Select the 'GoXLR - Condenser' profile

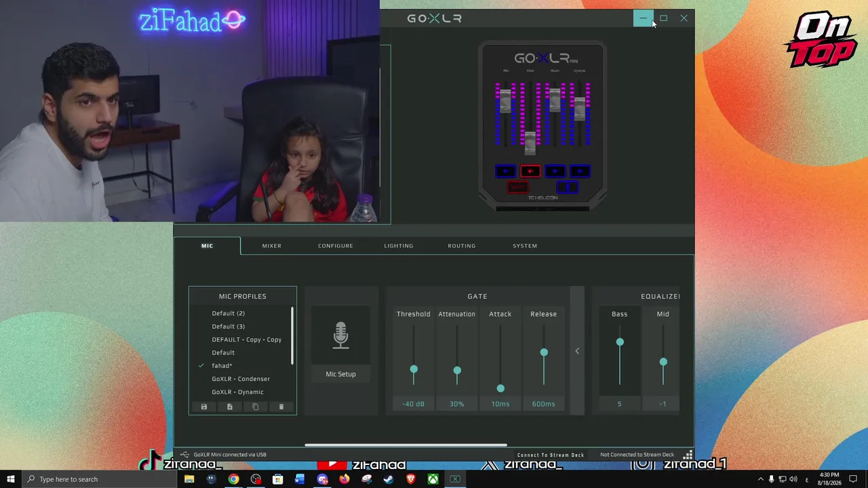241,379
